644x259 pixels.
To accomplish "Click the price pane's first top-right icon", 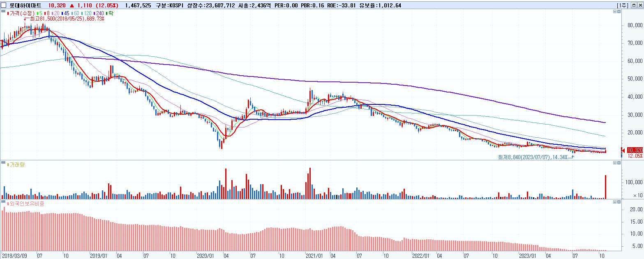I will [x=615, y=12].
